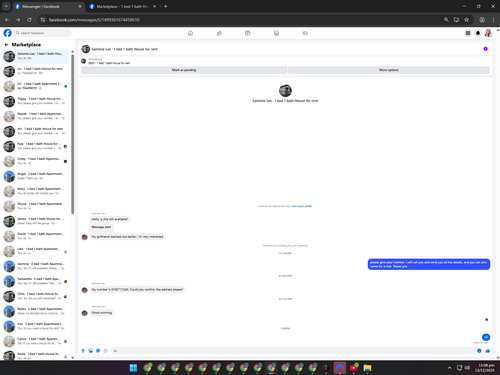Image resolution: width=500 pixels, height=375 pixels.
Task: Click the browser address bar URL
Action: (x=94, y=20)
